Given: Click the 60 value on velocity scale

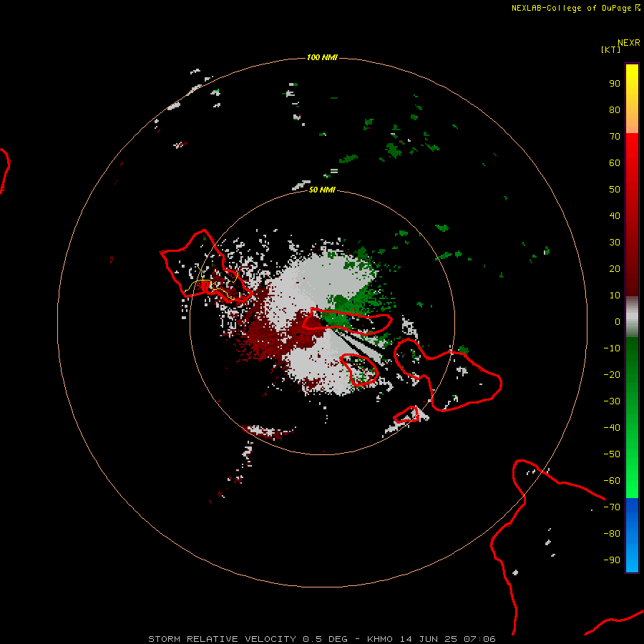Looking at the screenshot, I should tap(615, 162).
